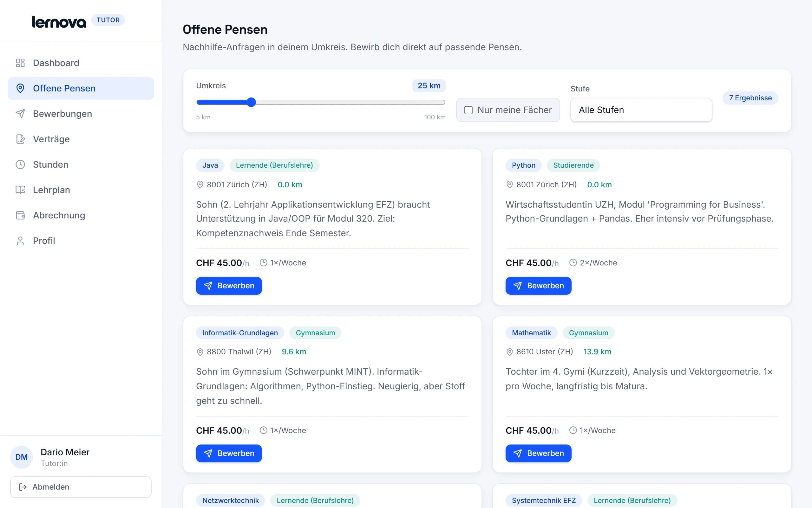Click the location pin beside 8800 Thalwil
This screenshot has height=508, width=812.
click(200, 352)
